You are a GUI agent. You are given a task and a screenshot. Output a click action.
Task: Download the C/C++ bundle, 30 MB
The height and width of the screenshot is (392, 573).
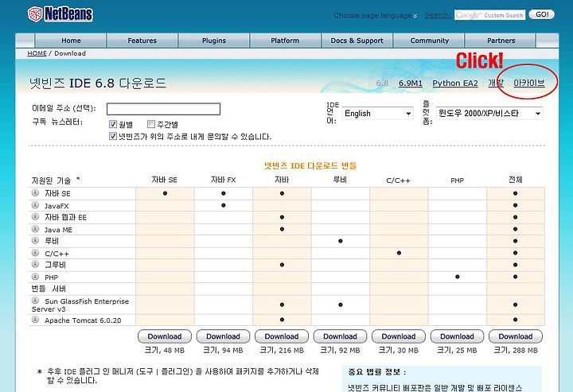pyautogui.click(x=399, y=336)
